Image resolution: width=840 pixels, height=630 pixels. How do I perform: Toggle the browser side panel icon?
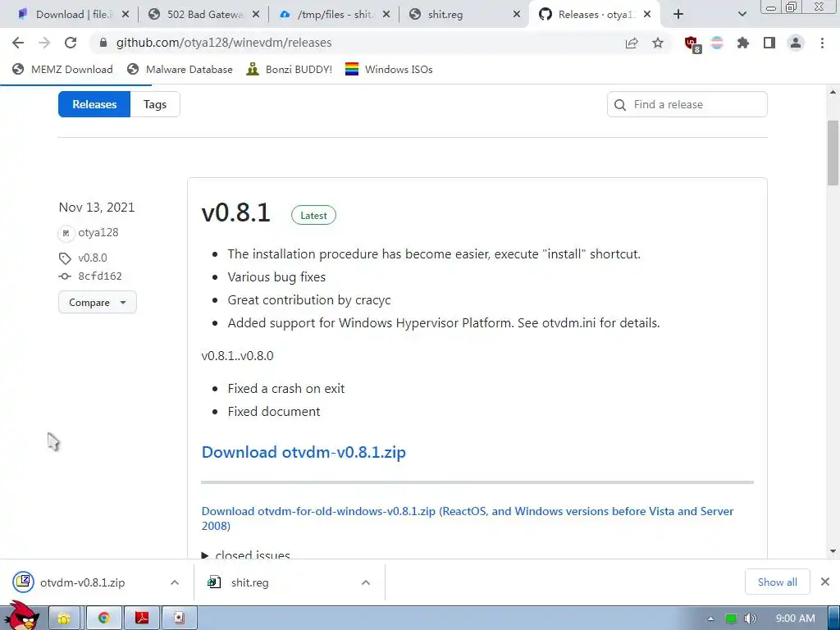click(x=769, y=43)
